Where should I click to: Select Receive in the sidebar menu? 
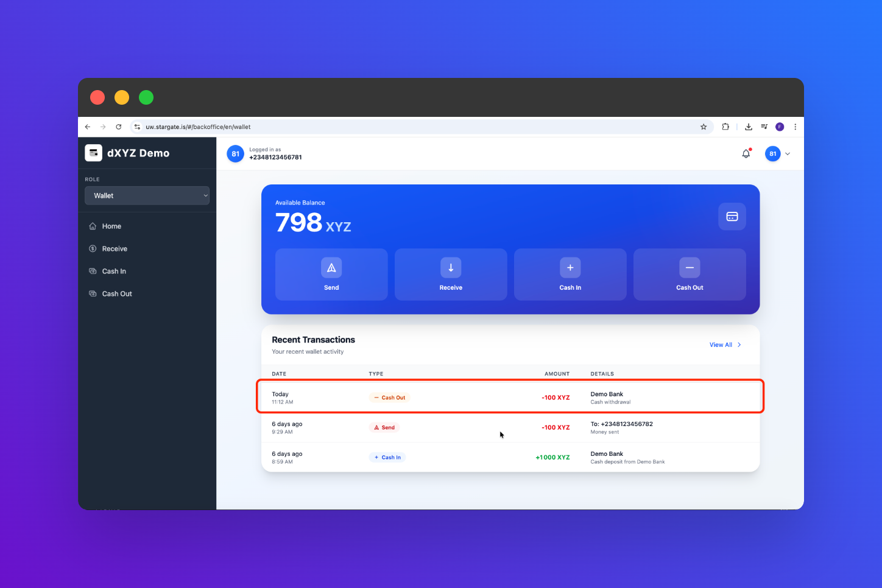[x=114, y=248]
